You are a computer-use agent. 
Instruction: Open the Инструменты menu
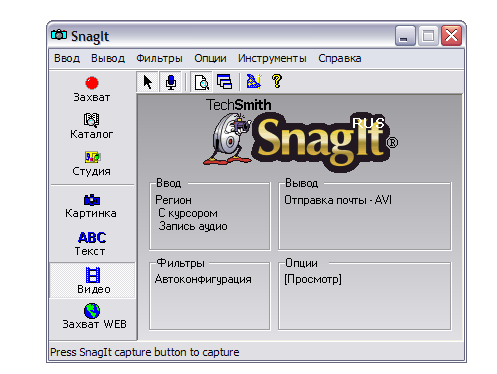click(272, 59)
